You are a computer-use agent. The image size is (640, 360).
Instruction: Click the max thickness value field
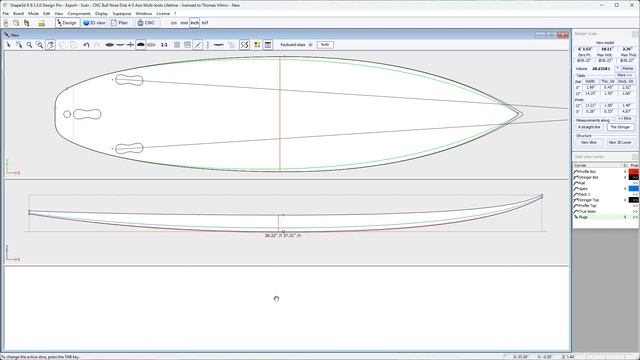[x=627, y=49]
